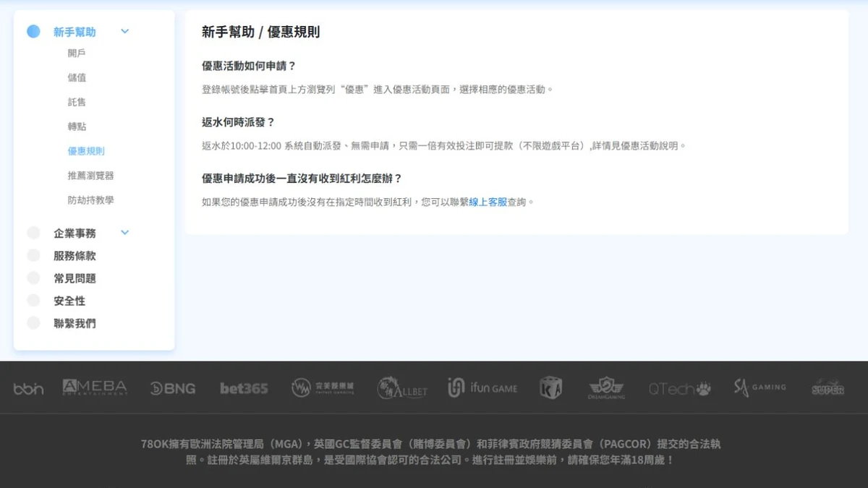Click the grey circle beside 聯繫我們

click(x=33, y=323)
